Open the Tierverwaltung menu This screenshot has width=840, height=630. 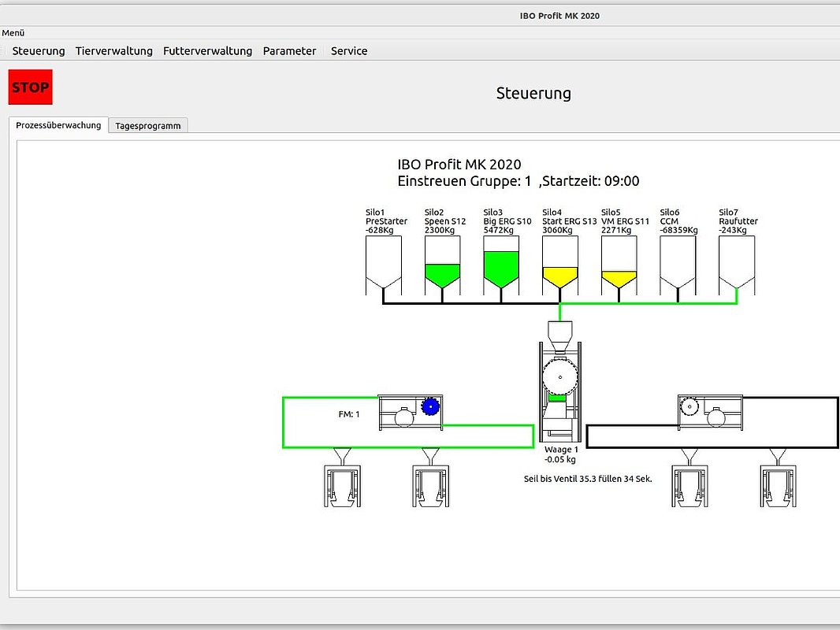coord(113,51)
